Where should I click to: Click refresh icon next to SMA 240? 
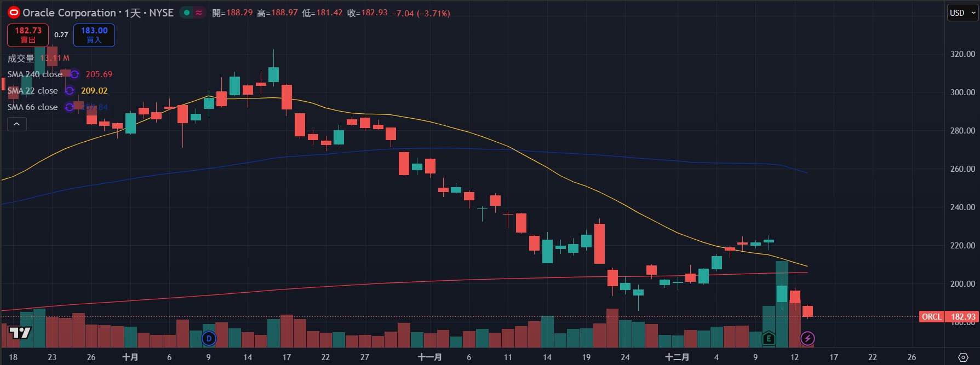[74, 74]
